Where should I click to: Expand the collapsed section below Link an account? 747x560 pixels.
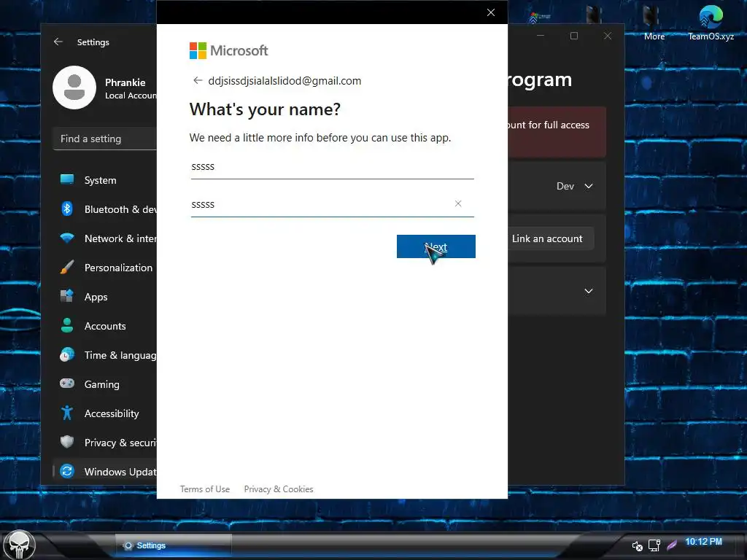tap(589, 291)
